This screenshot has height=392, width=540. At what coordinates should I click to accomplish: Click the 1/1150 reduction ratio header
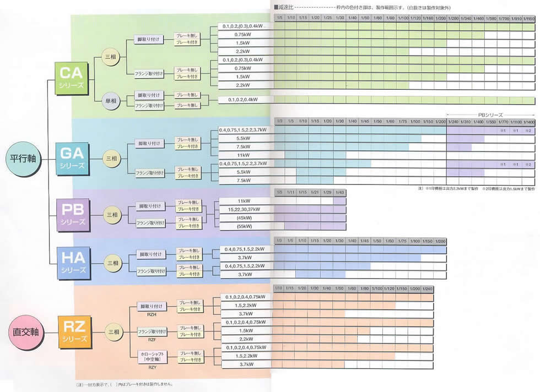tap(529, 18)
